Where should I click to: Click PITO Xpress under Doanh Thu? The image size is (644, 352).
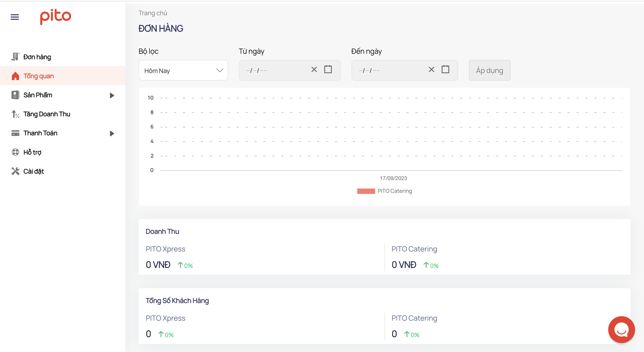pos(165,249)
